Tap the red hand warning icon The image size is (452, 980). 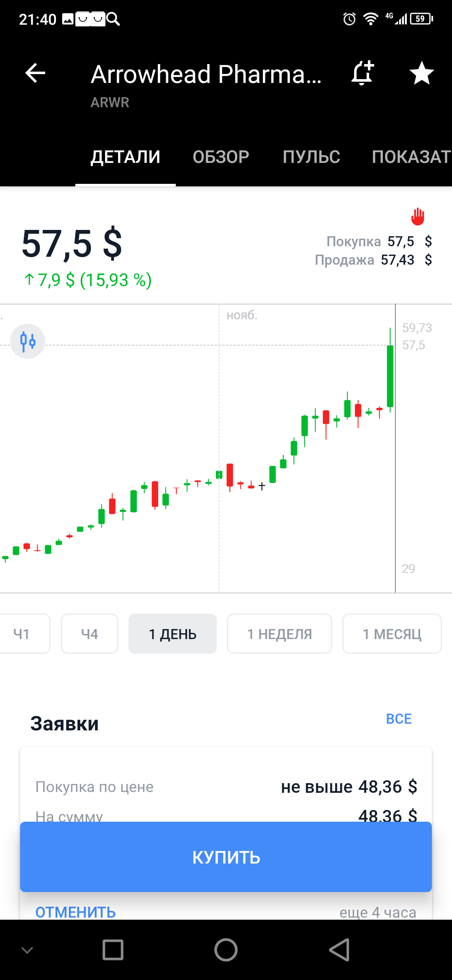418,216
